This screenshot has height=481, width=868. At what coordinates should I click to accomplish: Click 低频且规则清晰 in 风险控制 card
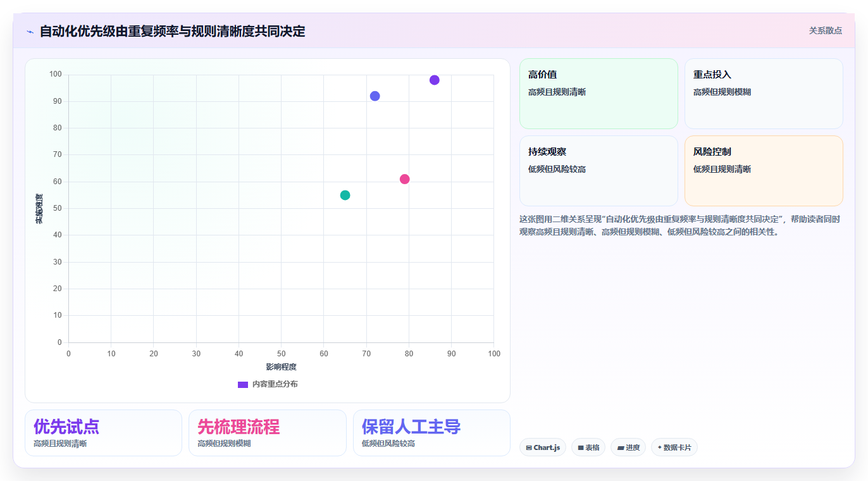tap(722, 169)
